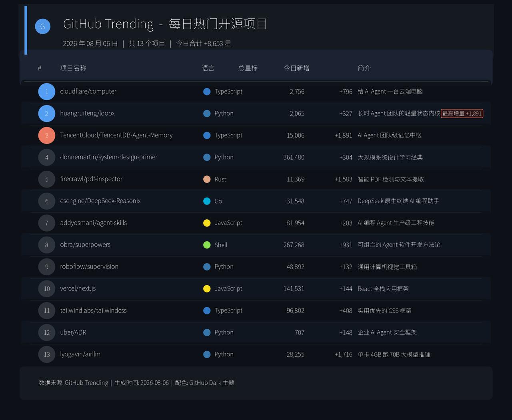The image size is (512, 420).
Task: Click description 给 AI Agent 一台云端电脑
Action: [x=390, y=92]
